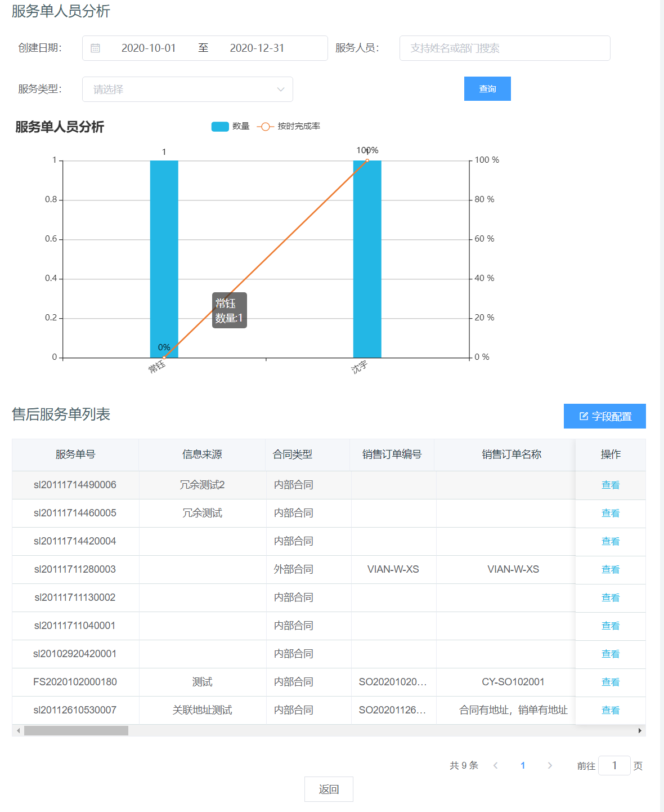Focus the 服务人员 search field
664x812 pixels.
(504, 48)
